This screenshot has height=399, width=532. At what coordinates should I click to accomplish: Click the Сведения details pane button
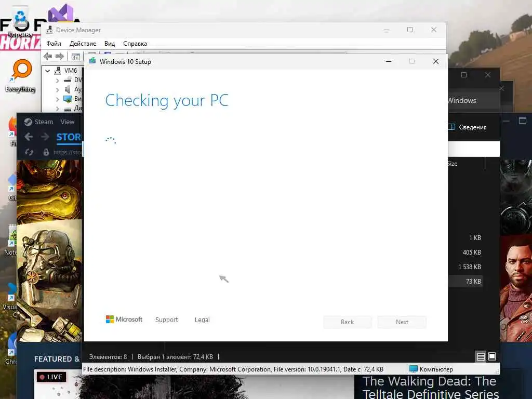point(468,127)
